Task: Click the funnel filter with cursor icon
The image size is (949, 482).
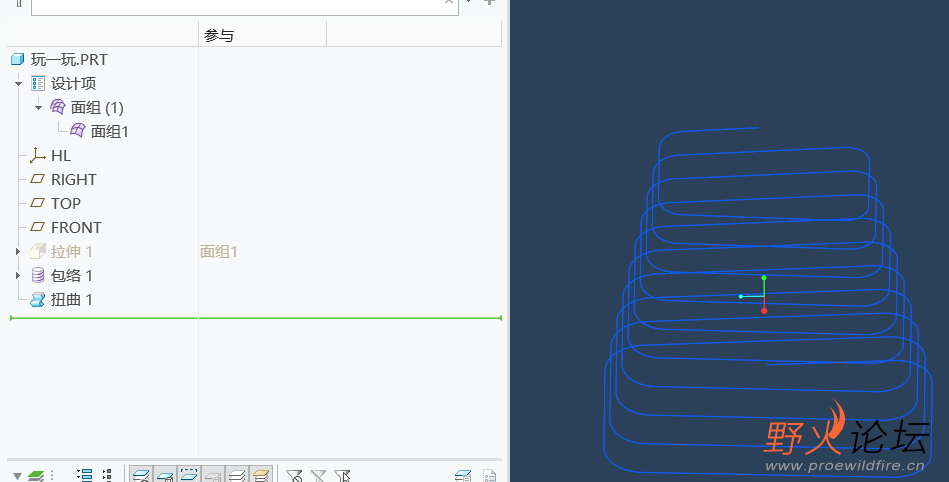Action: pyautogui.click(x=342, y=476)
